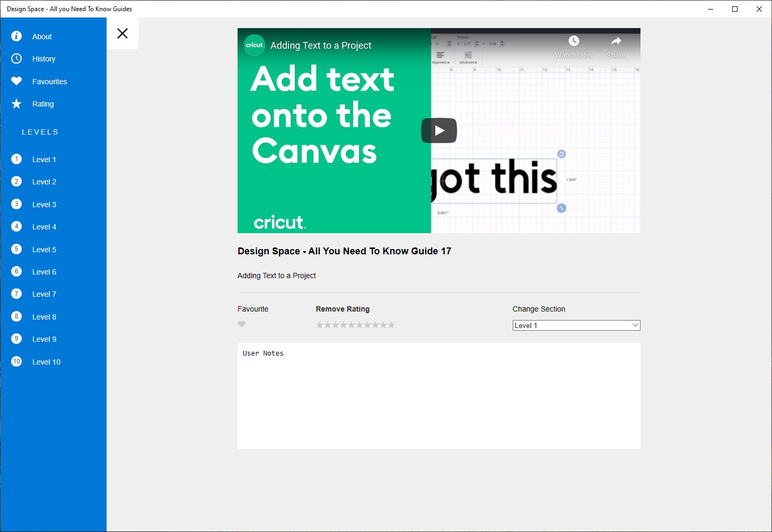Click the guide heading 'Design Space - All You Need To Know Guide 17'

click(x=344, y=251)
